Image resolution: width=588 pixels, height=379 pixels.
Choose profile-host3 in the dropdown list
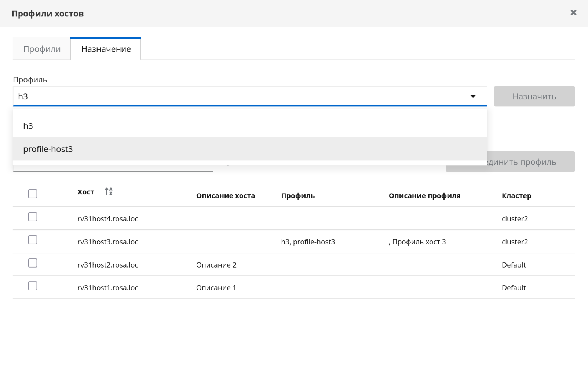48,149
